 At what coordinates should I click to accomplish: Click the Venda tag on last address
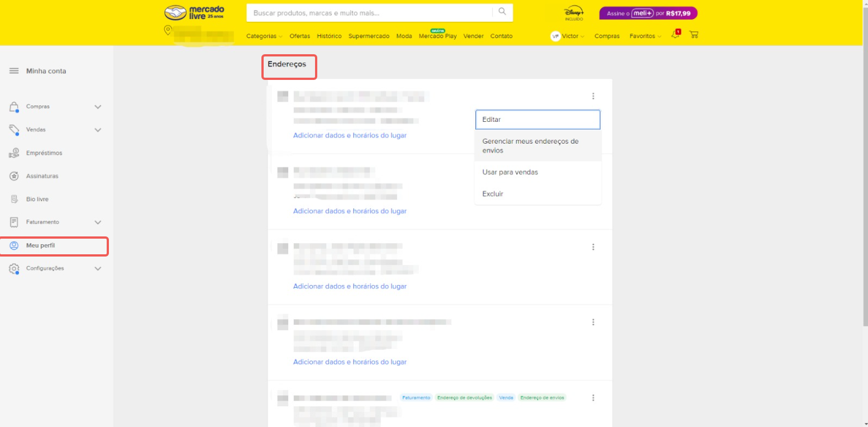[506, 397]
